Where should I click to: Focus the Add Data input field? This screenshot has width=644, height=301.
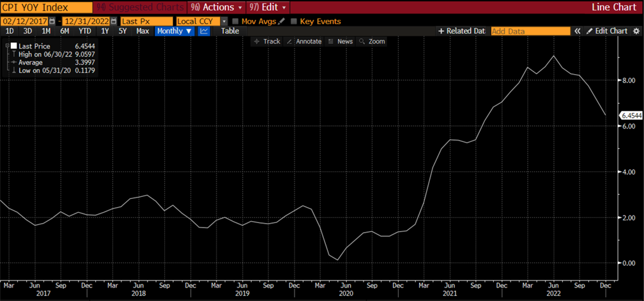tap(531, 31)
